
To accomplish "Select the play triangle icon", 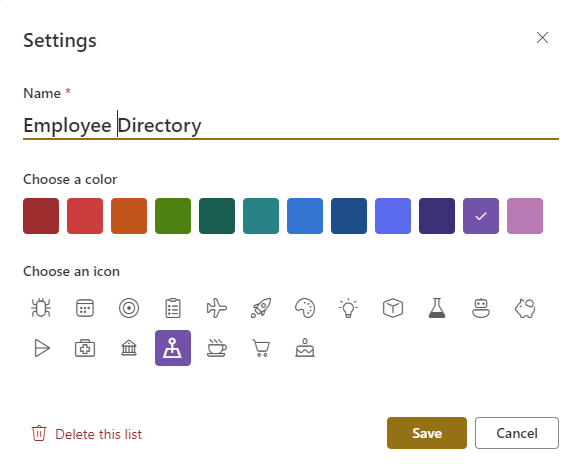I will tap(41, 348).
